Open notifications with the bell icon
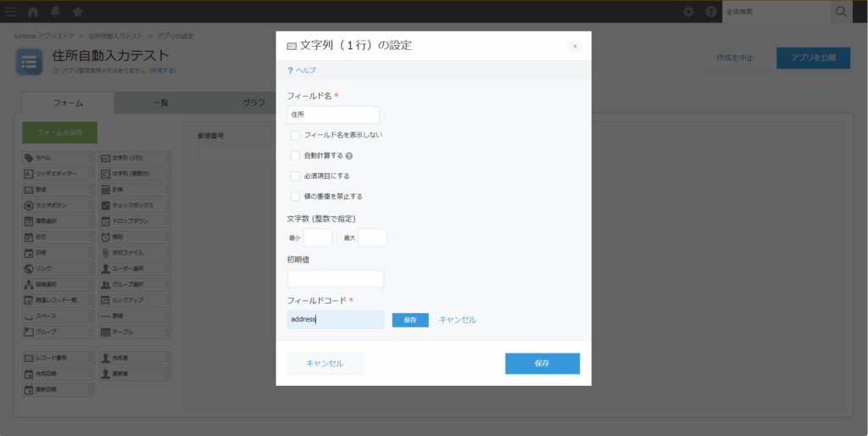The height and width of the screenshot is (436, 868). (55, 12)
